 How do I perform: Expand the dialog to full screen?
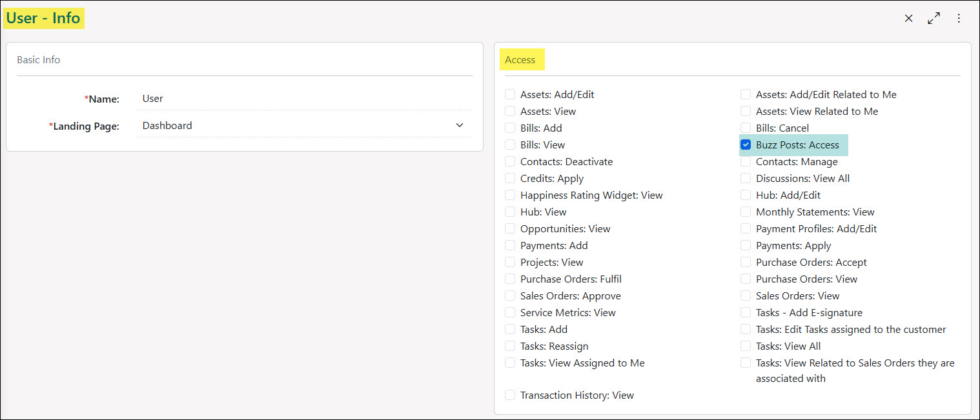934,18
